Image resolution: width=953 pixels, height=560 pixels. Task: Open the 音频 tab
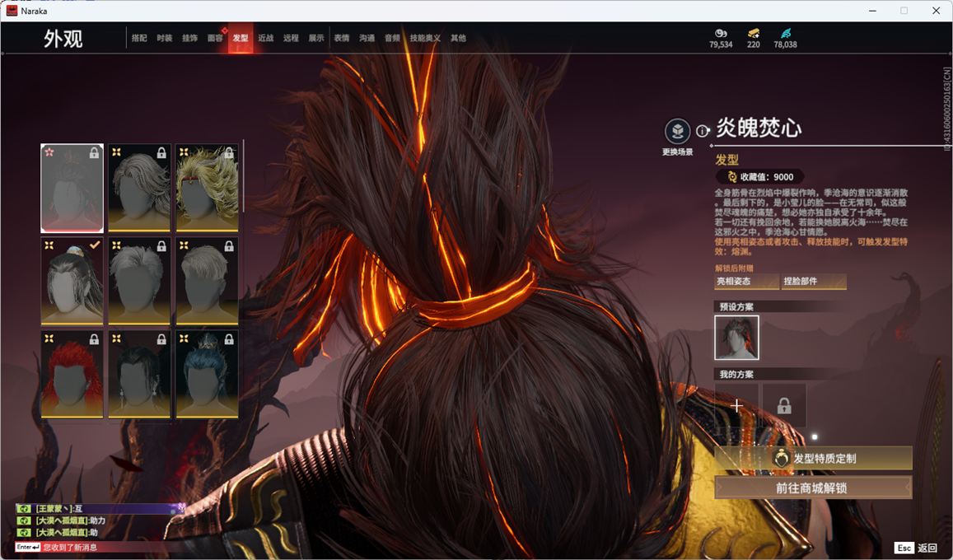392,38
